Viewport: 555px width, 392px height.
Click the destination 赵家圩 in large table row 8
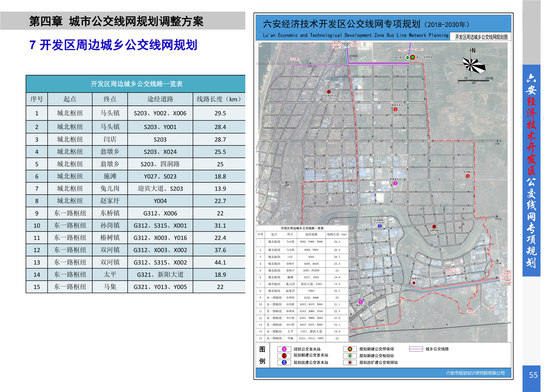(110, 201)
